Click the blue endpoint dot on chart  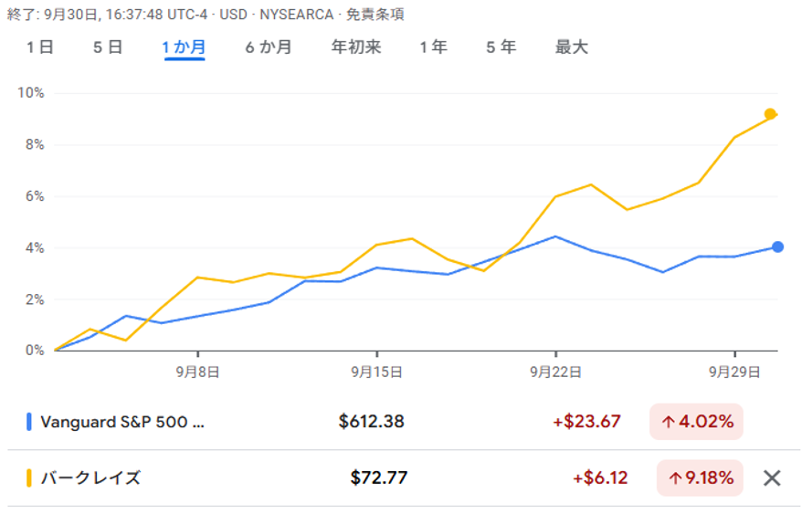[x=777, y=247]
